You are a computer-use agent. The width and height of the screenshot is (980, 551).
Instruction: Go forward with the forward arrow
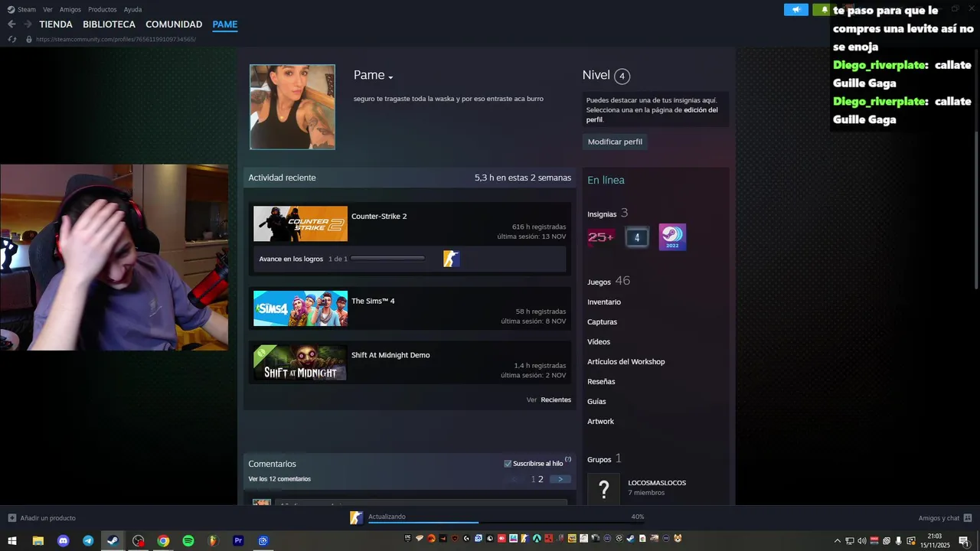pos(28,24)
